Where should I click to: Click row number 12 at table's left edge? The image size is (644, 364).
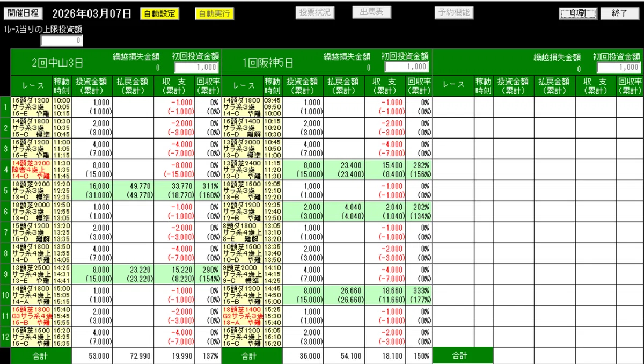(5, 337)
